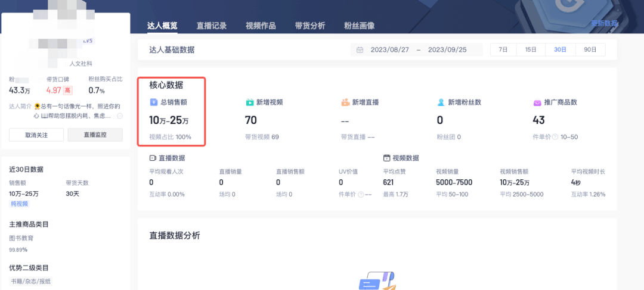Click the 达人基础数据 heading

point(172,50)
